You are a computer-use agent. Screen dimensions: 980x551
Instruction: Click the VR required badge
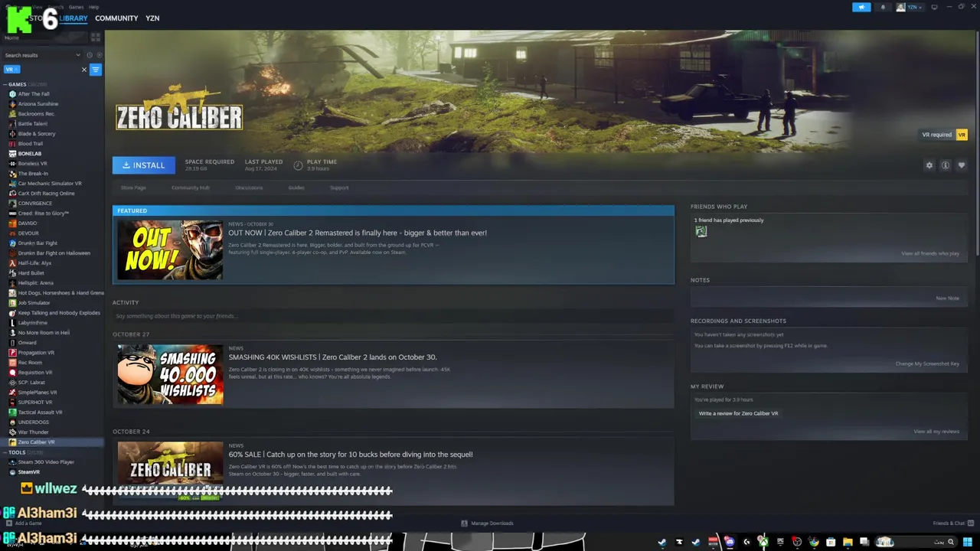944,135
